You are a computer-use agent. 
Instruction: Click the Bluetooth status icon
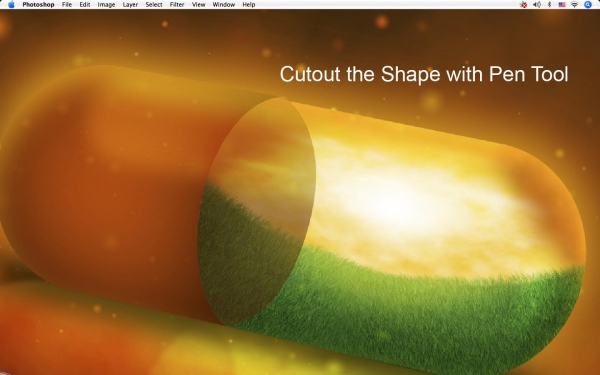pos(549,5)
